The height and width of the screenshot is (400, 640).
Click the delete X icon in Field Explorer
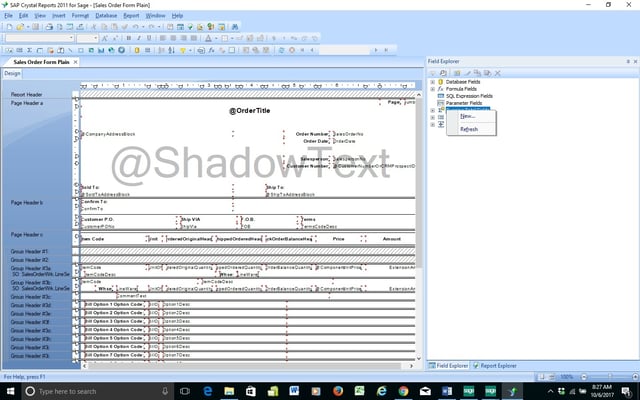[x=496, y=73]
